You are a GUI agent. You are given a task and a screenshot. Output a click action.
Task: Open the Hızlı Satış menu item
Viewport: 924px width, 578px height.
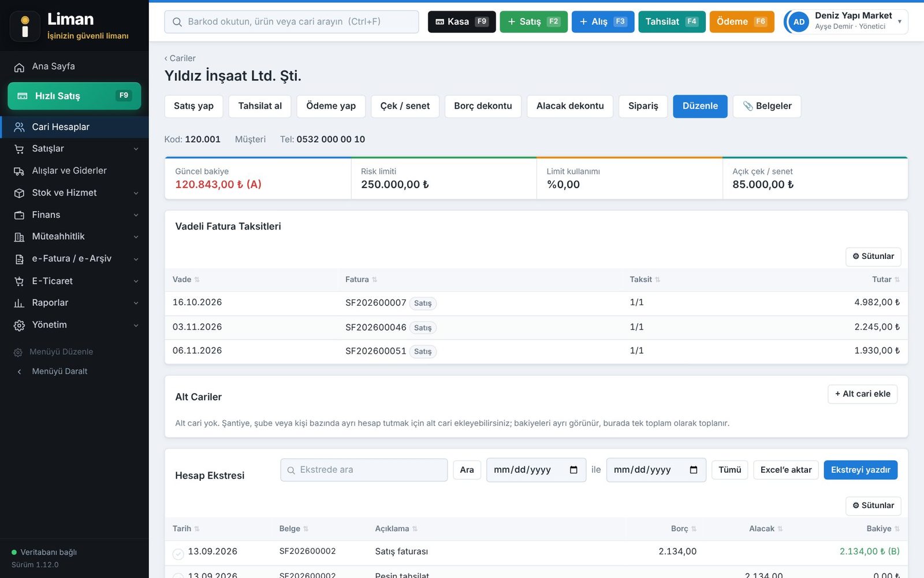click(74, 96)
